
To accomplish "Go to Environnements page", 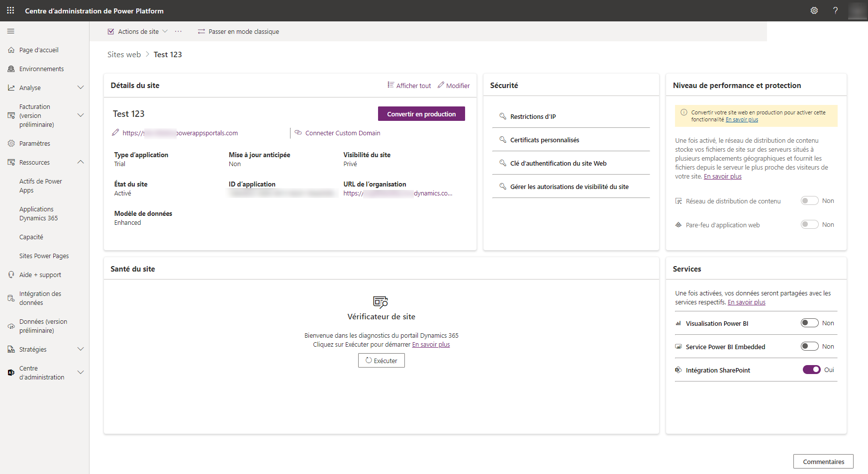I will pos(41,69).
